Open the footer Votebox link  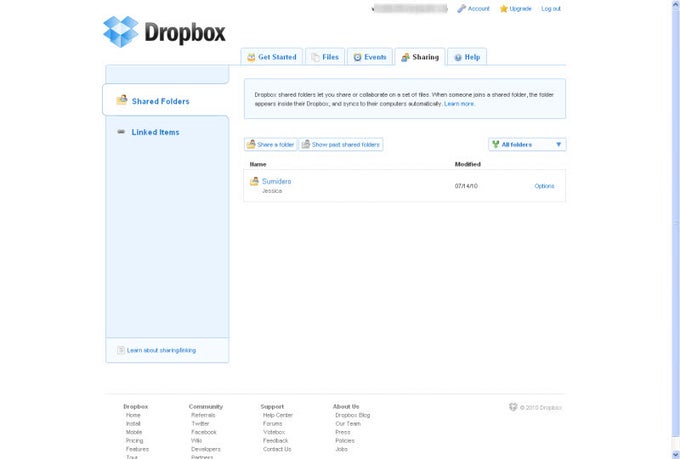[x=274, y=432]
